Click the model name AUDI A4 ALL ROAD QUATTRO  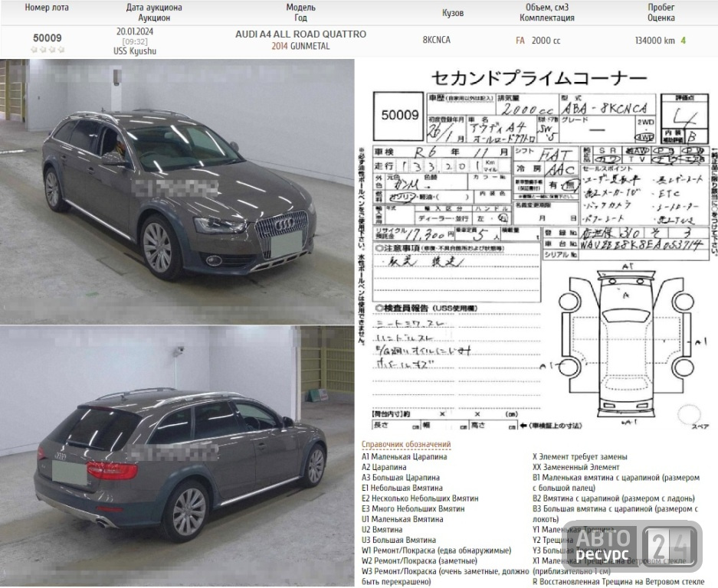[300, 34]
